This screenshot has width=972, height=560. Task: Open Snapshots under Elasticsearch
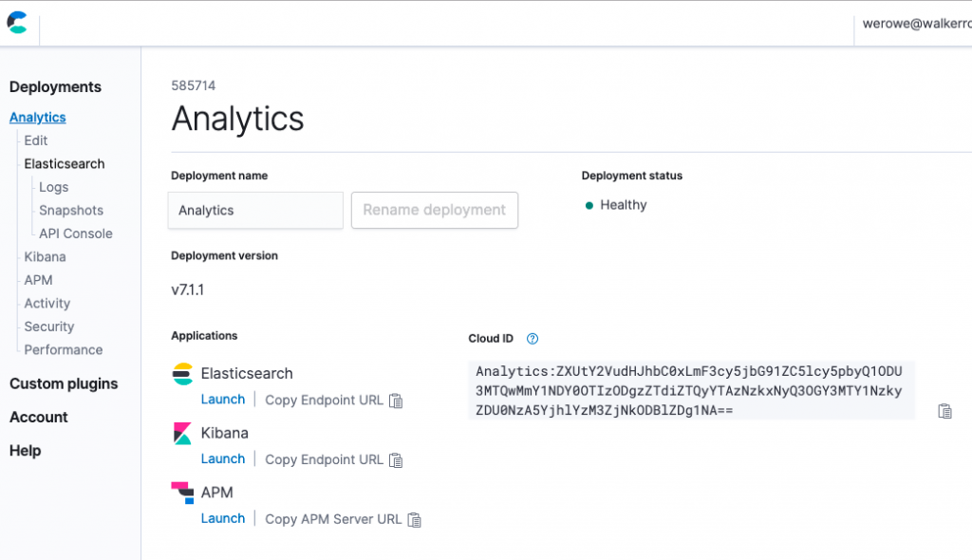(71, 210)
